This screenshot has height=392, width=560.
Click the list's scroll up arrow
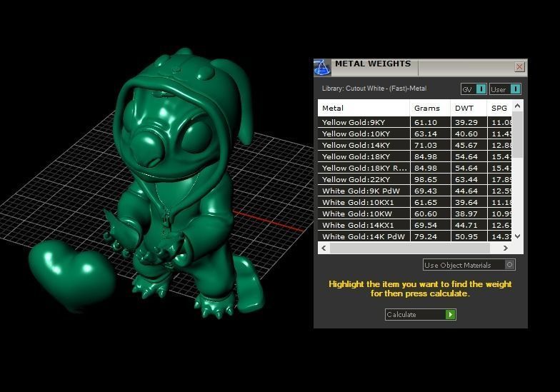[x=517, y=106]
